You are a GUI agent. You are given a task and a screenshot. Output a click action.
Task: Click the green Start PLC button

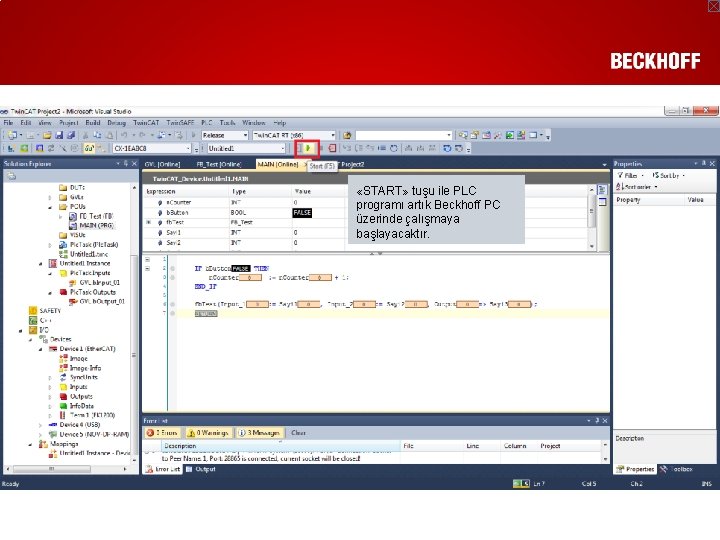309,148
